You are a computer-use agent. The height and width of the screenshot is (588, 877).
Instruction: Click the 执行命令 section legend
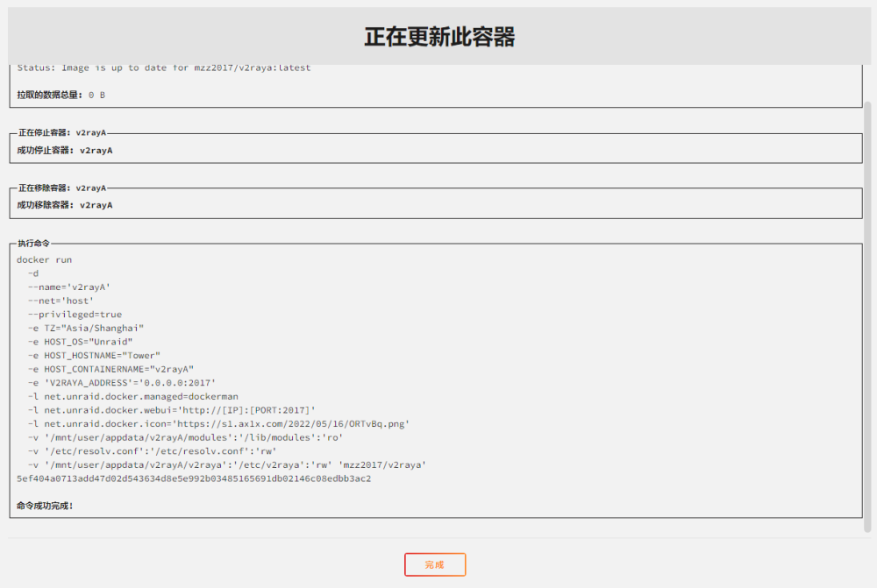(33, 243)
